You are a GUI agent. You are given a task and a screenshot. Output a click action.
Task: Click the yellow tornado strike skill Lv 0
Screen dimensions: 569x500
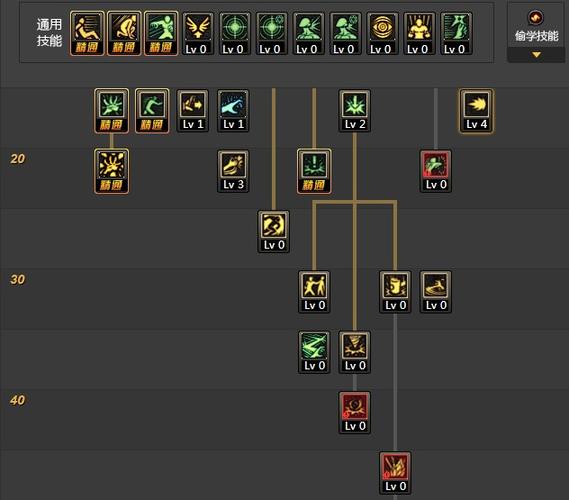(355, 352)
